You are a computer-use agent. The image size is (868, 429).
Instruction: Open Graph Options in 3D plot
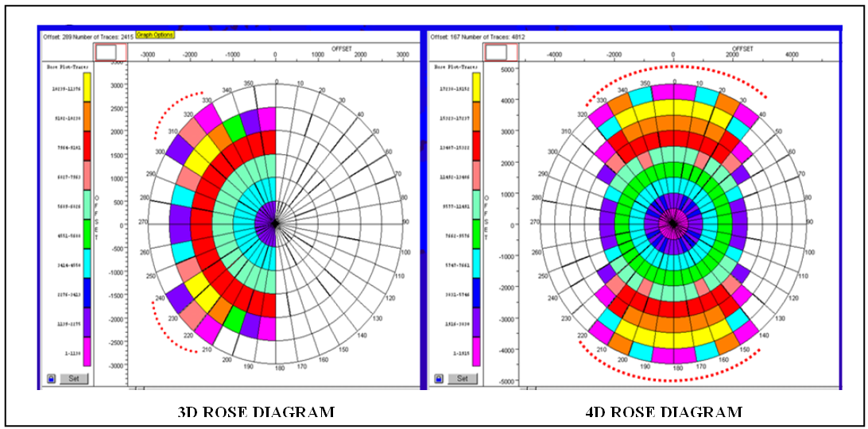coord(155,35)
